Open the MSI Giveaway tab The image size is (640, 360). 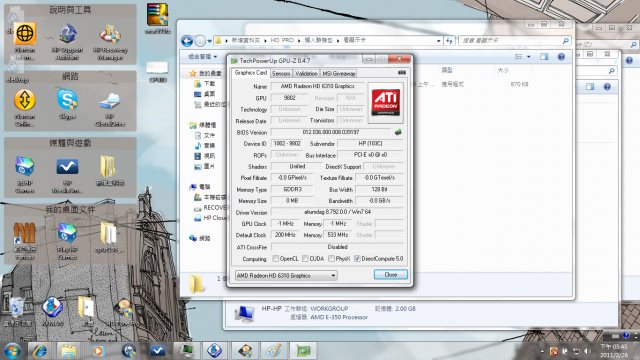pos(339,73)
